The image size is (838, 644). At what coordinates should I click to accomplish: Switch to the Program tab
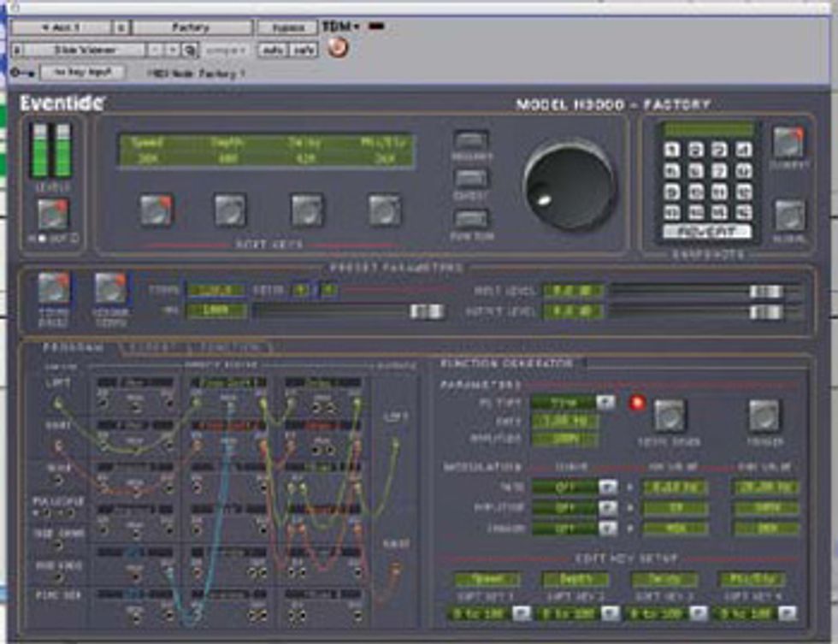pos(74,347)
